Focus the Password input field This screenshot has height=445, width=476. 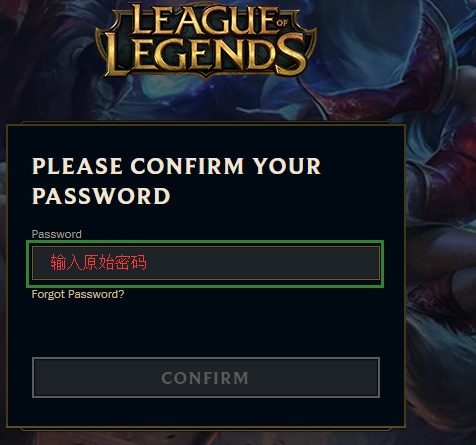(206, 263)
